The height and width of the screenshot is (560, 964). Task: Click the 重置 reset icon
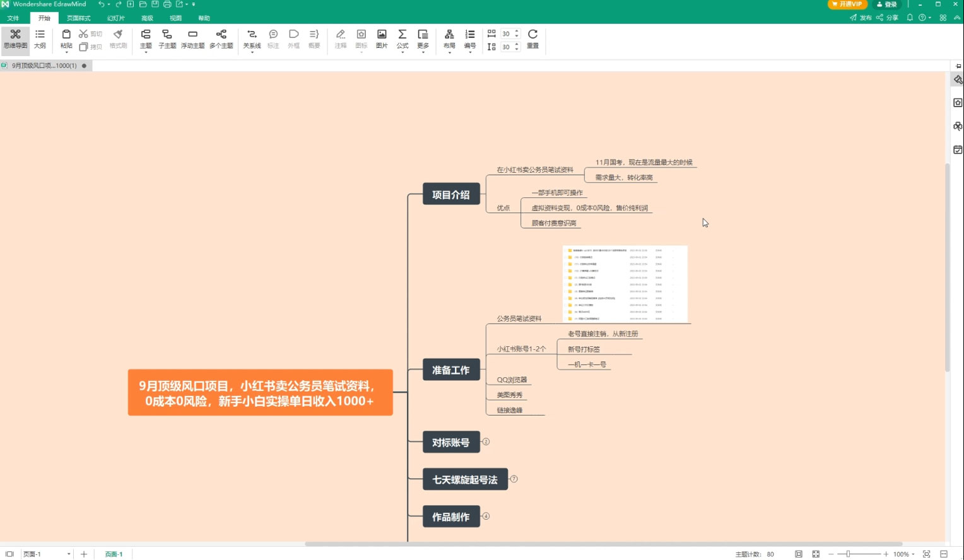click(532, 39)
